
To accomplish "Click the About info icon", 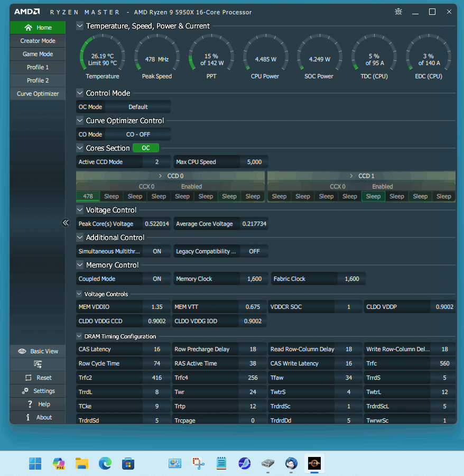I will 28,417.
